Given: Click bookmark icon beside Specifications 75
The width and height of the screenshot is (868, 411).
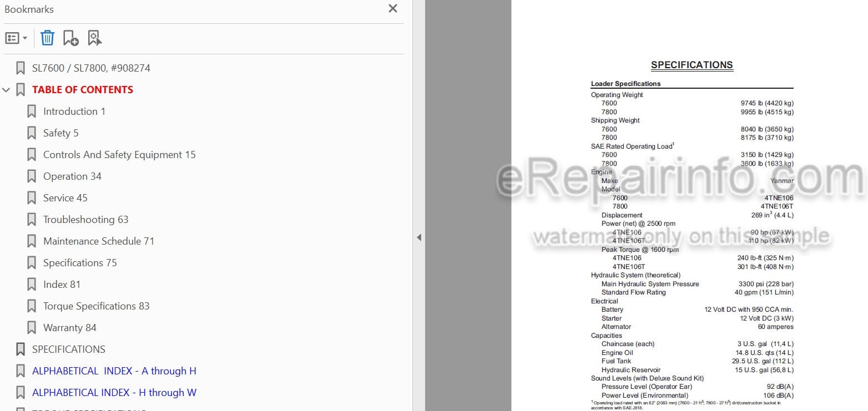Looking at the screenshot, I should [x=32, y=263].
